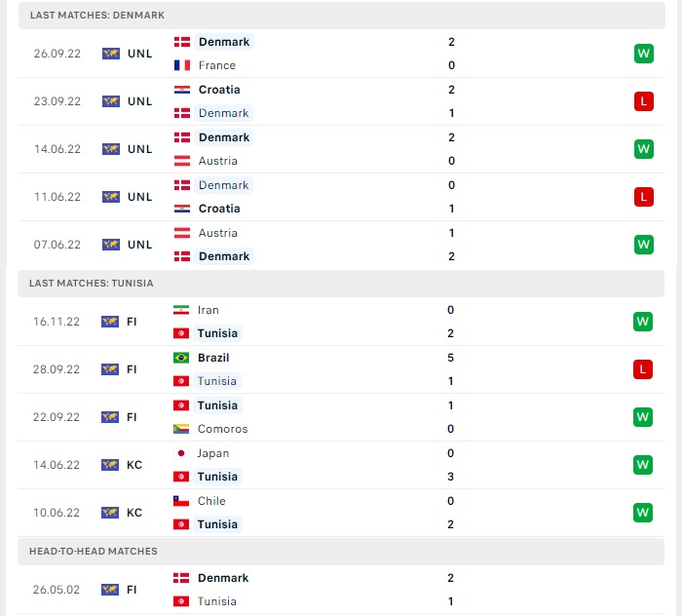The width and height of the screenshot is (682, 616).
Task: Open the France team link
Action: (216, 65)
